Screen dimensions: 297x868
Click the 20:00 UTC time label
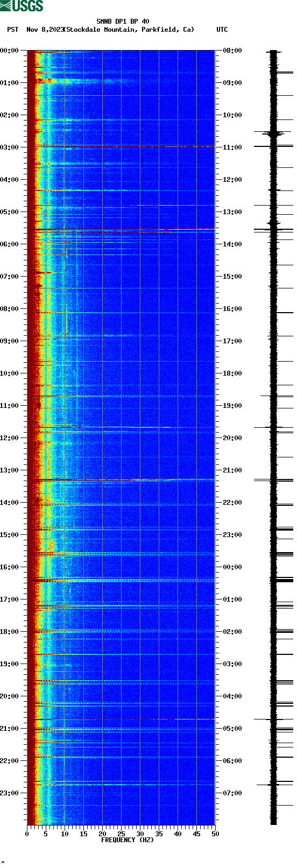point(232,438)
